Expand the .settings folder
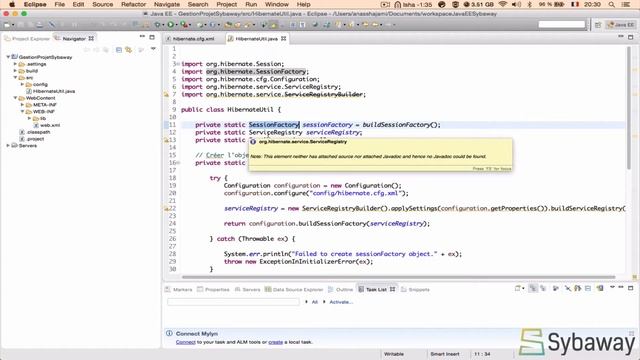 click(x=15, y=64)
